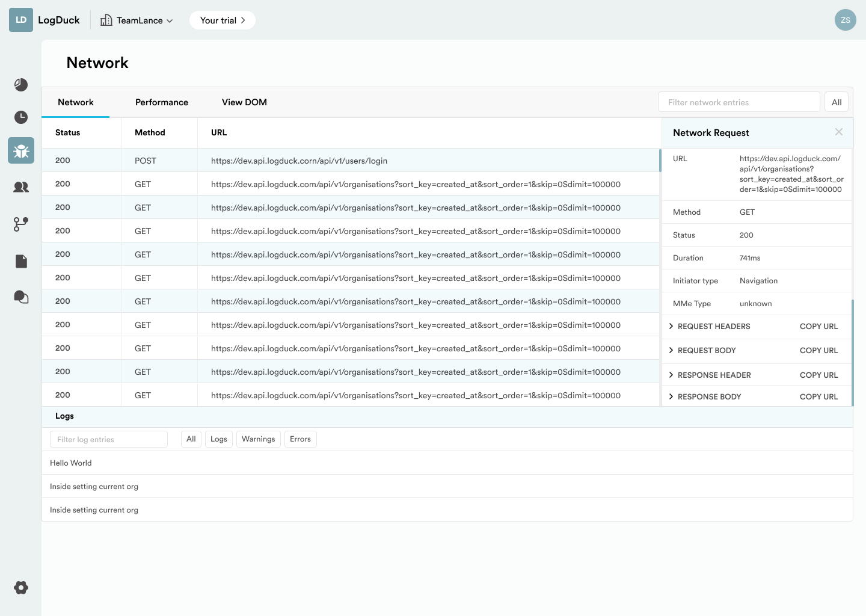The height and width of the screenshot is (616, 866).
Task: Open the document file sidebar icon
Action: tap(21, 261)
